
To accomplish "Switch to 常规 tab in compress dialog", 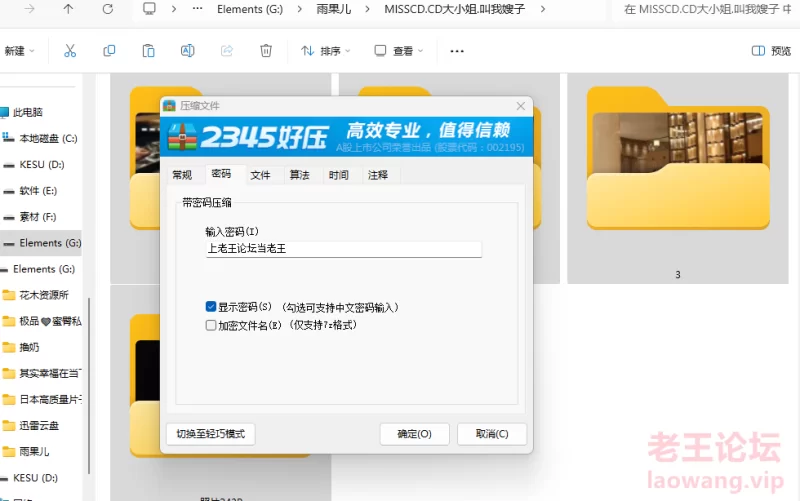I will (x=182, y=175).
